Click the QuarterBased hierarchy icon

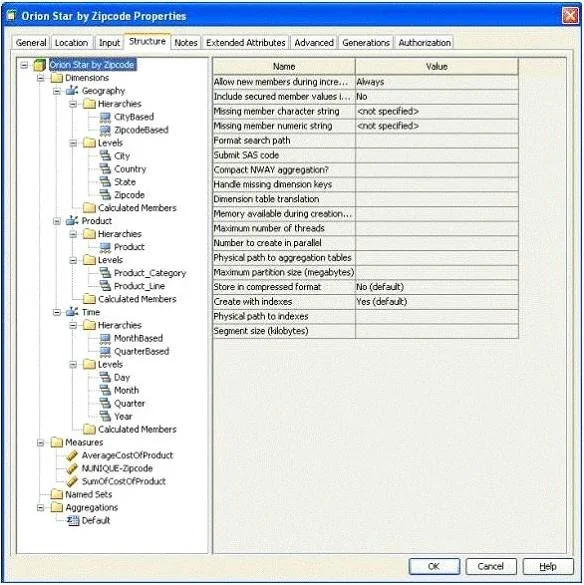[x=105, y=351]
